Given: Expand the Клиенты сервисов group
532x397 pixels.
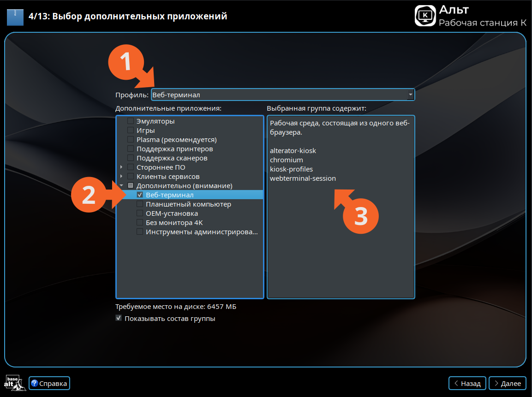Looking at the screenshot, I should click(121, 177).
